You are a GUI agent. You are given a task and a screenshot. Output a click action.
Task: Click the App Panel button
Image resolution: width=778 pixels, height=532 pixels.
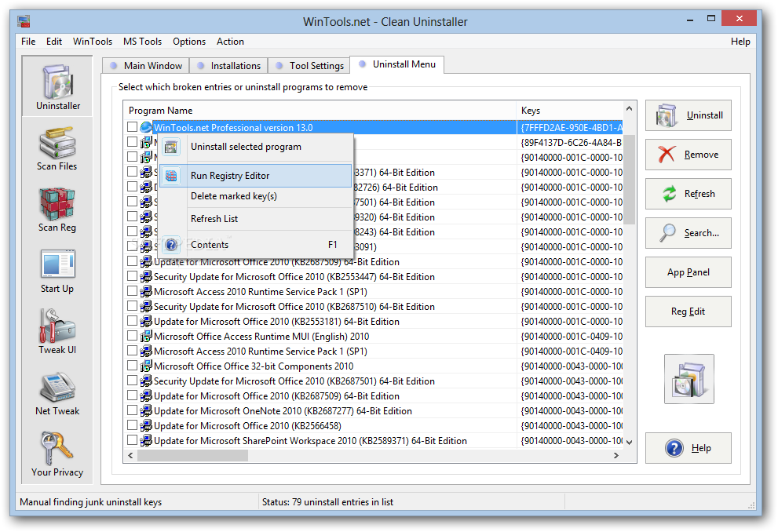coord(689,272)
